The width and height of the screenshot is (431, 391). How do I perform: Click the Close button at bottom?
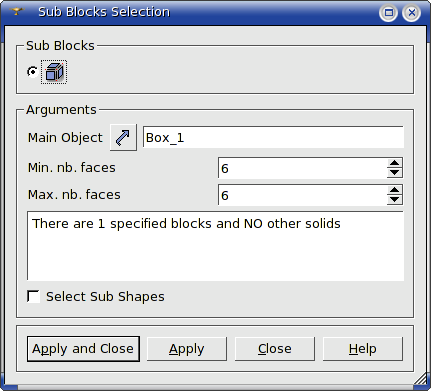(275, 349)
